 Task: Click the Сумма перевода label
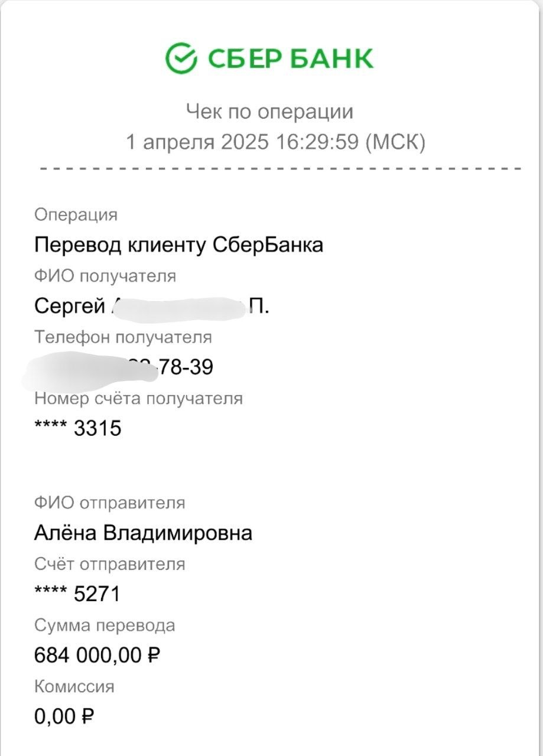tap(105, 625)
